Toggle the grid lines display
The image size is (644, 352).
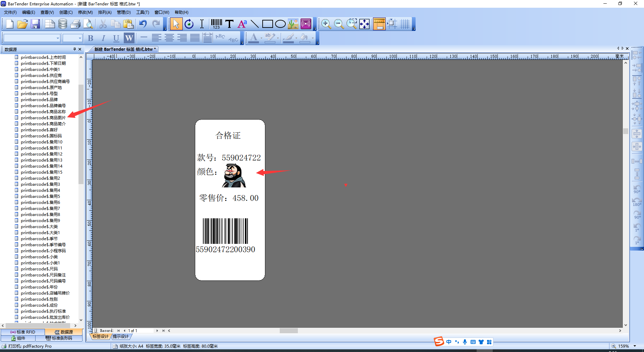coord(405,24)
